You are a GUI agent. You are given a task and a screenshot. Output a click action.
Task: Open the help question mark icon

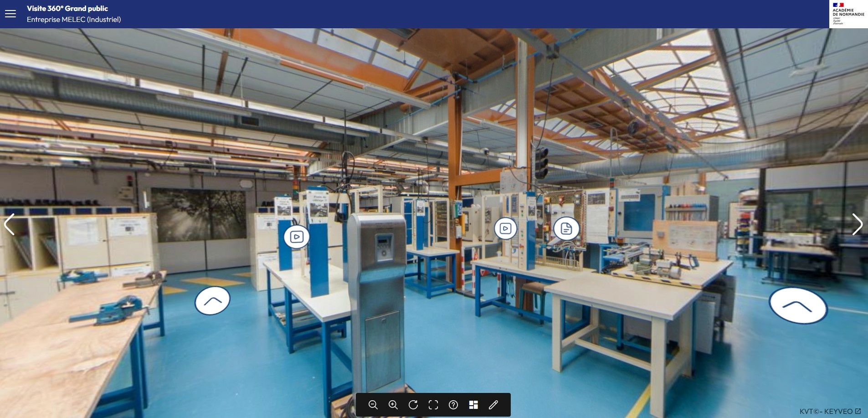(x=453, y=405)
